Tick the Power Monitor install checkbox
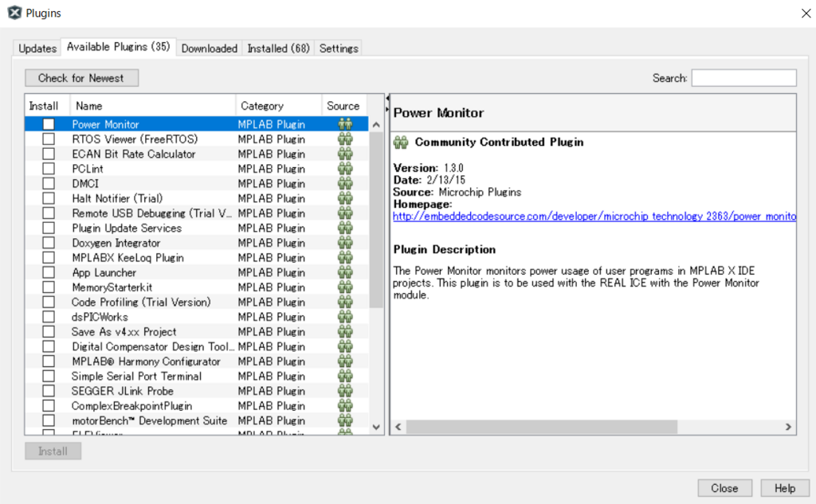This screenshot has height=504, width=816. [x=49, y=124]
